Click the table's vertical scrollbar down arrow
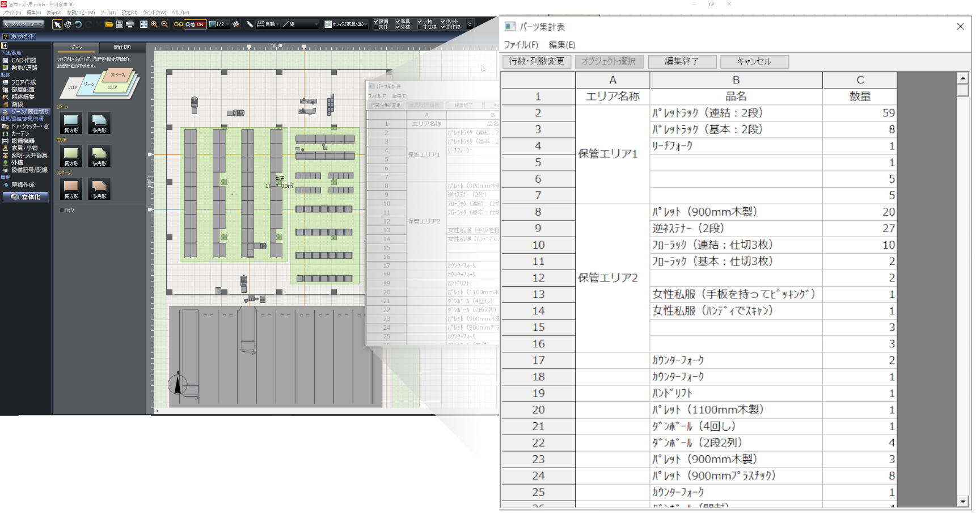The height and width of the screenshot is (517, 980). click(x=962, y=501)
